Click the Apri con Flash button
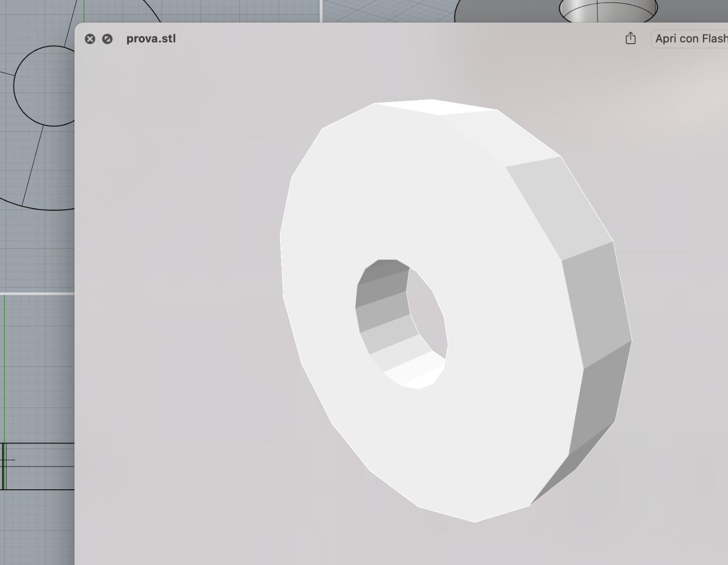The width and height of the screenshot is (728, 565). coord(690,38)
